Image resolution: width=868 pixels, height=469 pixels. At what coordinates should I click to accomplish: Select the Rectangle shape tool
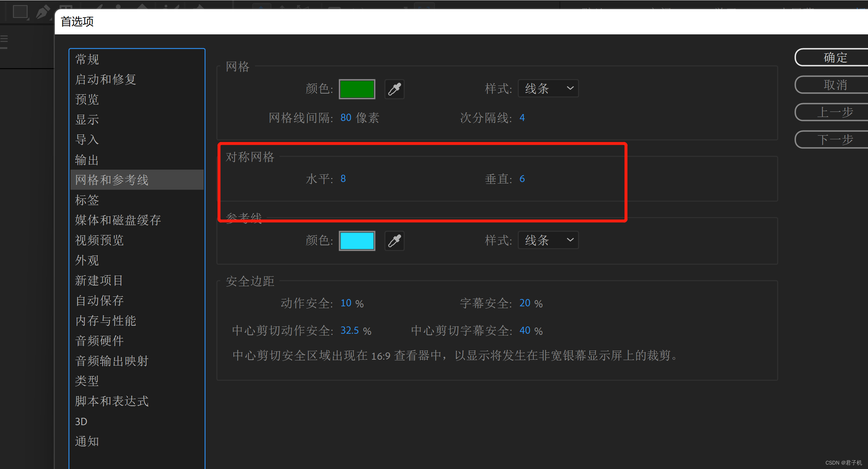click(x=20, y=11)
